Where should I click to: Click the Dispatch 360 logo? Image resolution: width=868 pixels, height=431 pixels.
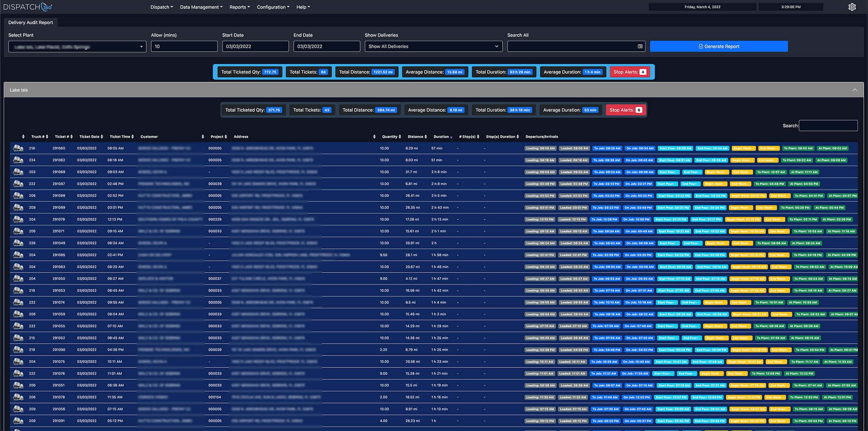28,7
